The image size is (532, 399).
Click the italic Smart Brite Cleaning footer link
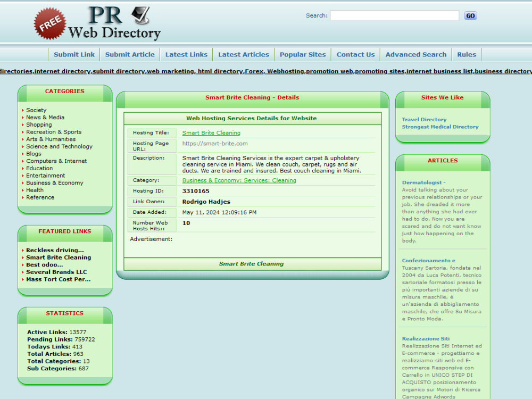click(252, 264)
